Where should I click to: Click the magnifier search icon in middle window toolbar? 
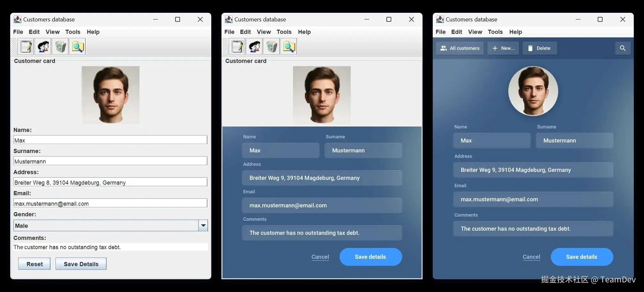(x=289, y=47)
